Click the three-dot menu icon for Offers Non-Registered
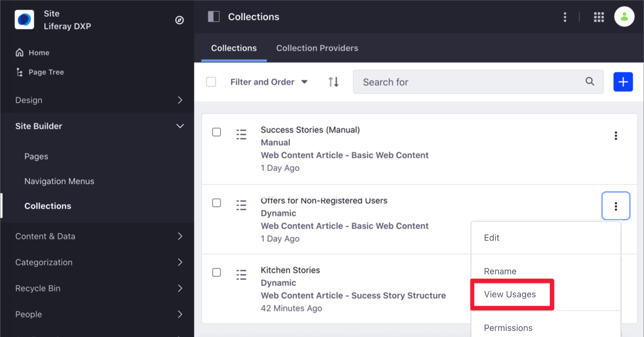Screen dimensions: 644x337 (x=616, y=206)
